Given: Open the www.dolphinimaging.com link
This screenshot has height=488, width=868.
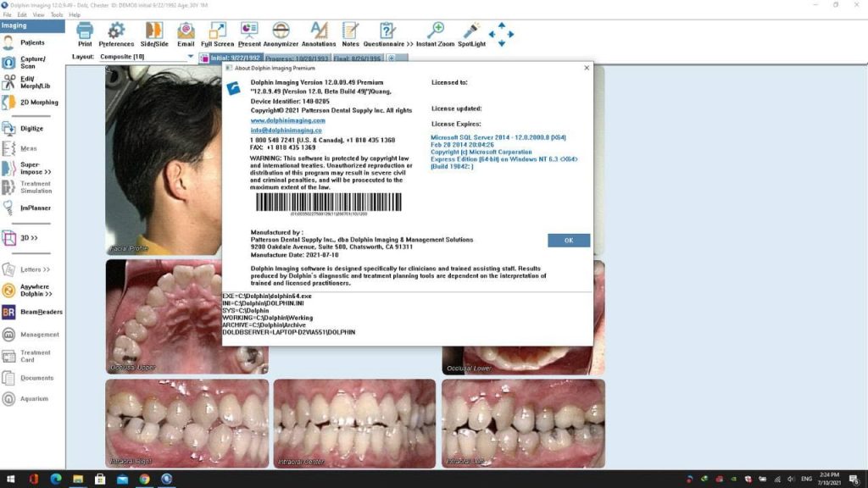Looking at the screenshot, I should [287, 120].
